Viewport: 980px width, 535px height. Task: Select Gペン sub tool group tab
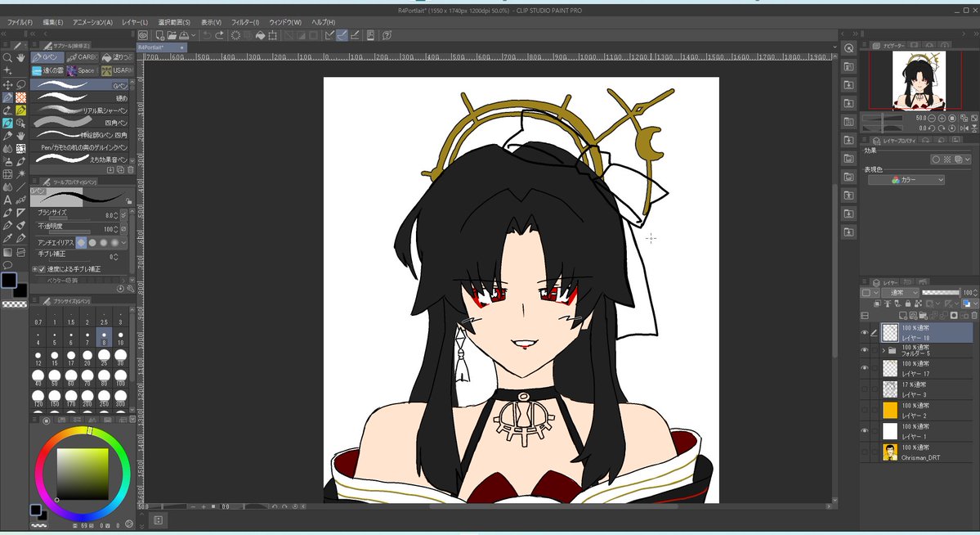click(47, 57)
